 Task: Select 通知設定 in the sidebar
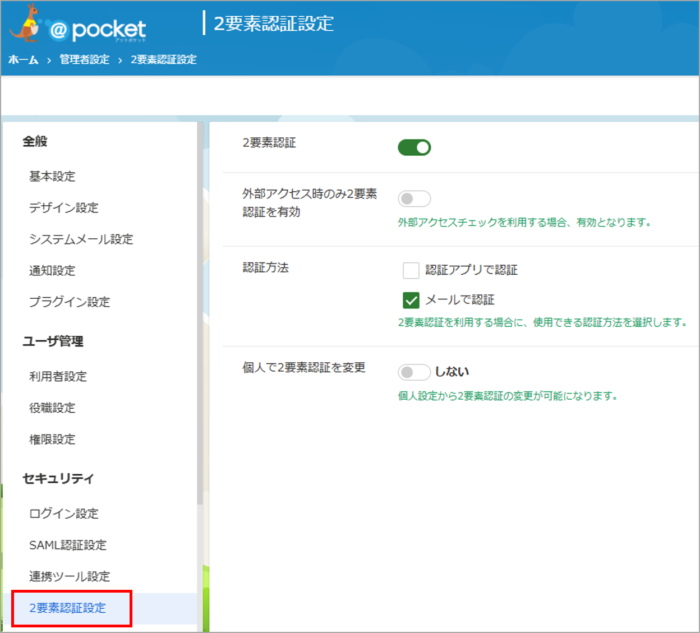(x=52, y=270)
